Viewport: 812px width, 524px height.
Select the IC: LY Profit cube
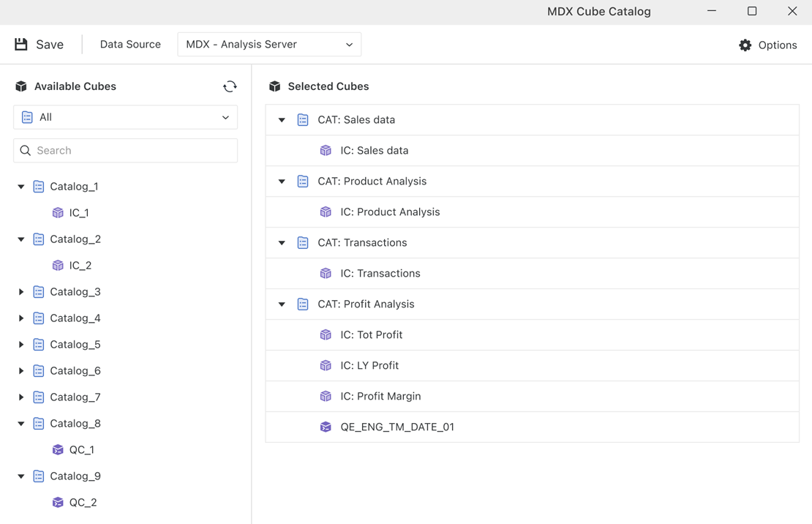pos(369,366)
